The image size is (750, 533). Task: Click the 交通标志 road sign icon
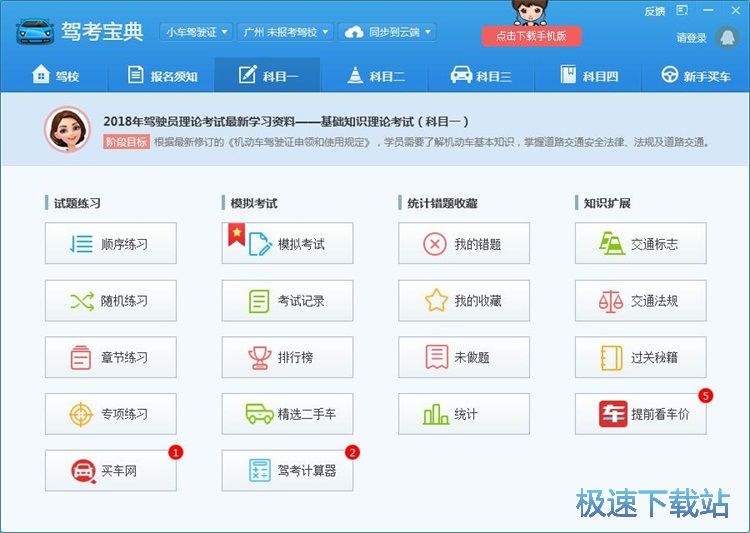pos(612,244)
